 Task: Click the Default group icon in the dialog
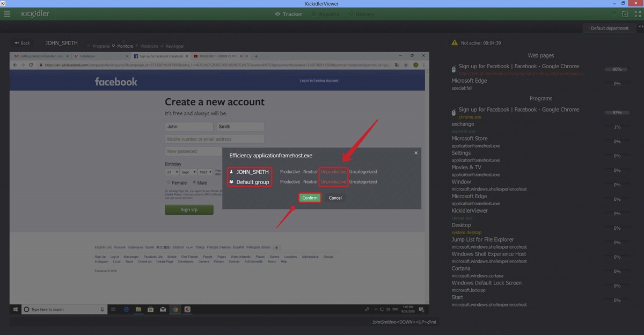coord(231,182)
